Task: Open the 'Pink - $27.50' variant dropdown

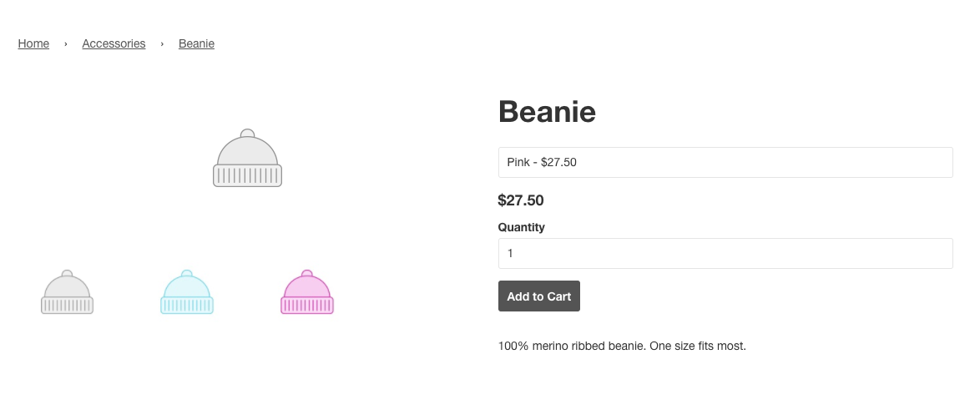Action: tap(725, 162)
